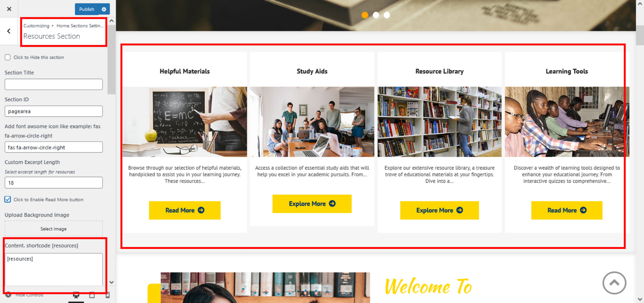Click the Publish button
Image resolution: width=644 pixels, height=303 pixels.
click(x=87, y=9)
